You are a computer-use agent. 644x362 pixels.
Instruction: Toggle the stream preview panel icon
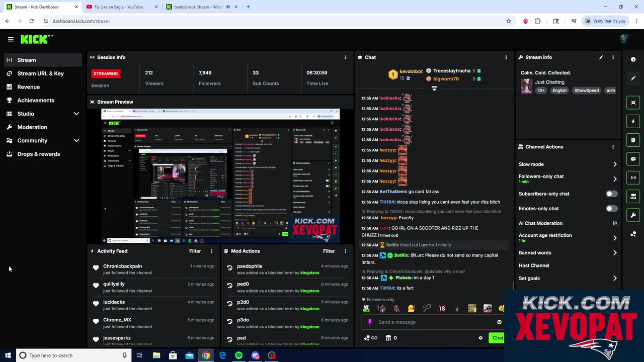pos(633,103)
